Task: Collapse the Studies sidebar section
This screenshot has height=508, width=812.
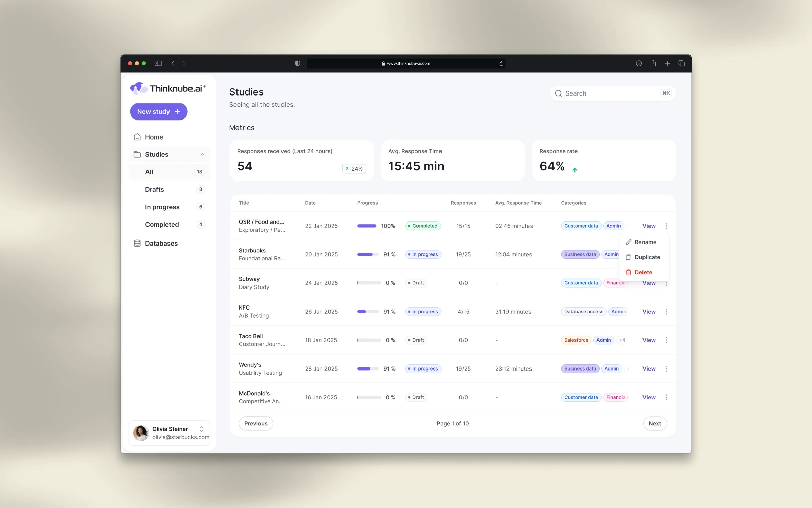Action: tap(202, 154)
